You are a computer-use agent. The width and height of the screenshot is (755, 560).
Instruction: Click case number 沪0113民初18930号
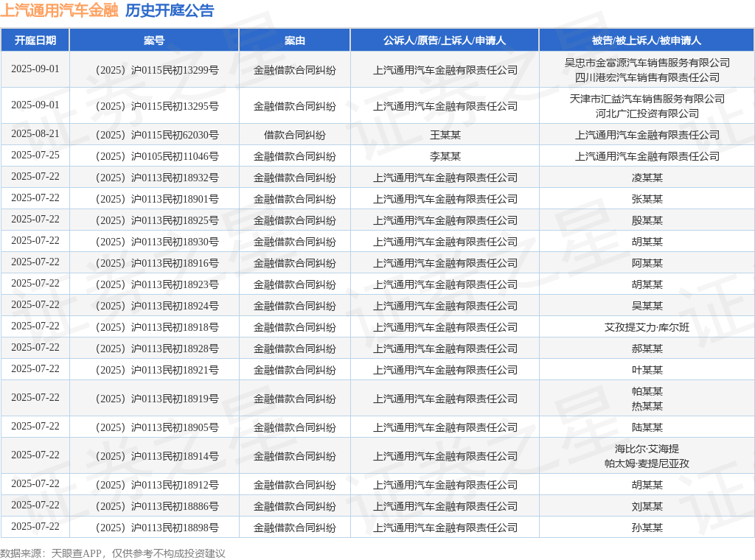[157, 242]
